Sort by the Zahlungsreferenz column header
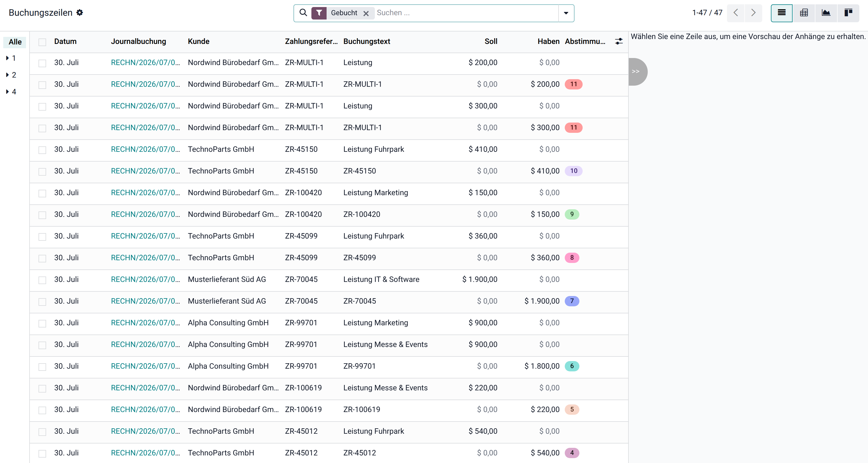This screenshot has height=463, width=868. [311, 41]
